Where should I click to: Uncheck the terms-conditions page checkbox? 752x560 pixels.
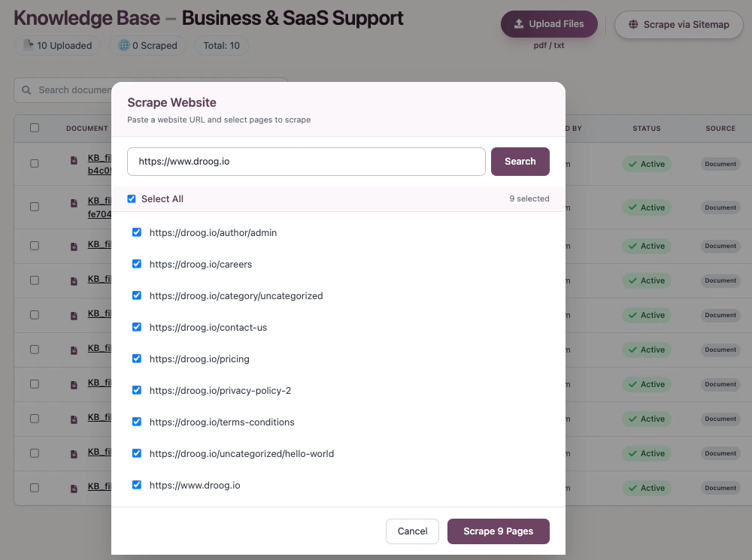(137, 422)
